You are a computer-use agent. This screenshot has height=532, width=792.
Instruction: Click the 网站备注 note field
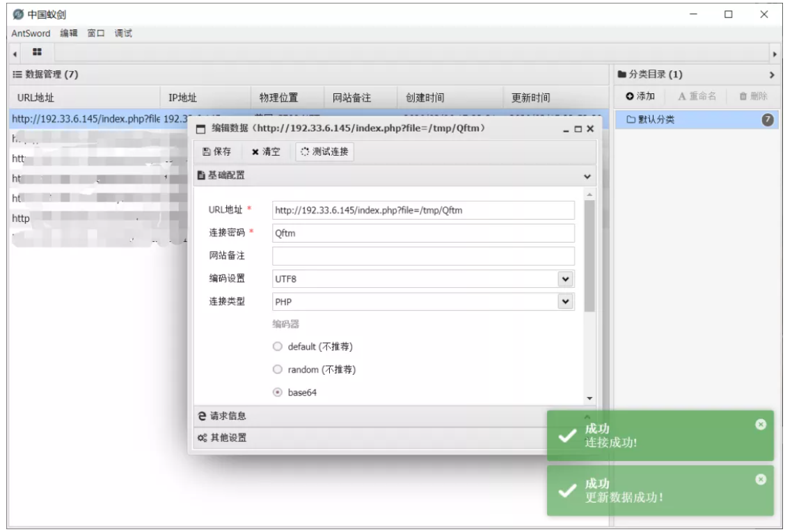(x=423, y=256)
